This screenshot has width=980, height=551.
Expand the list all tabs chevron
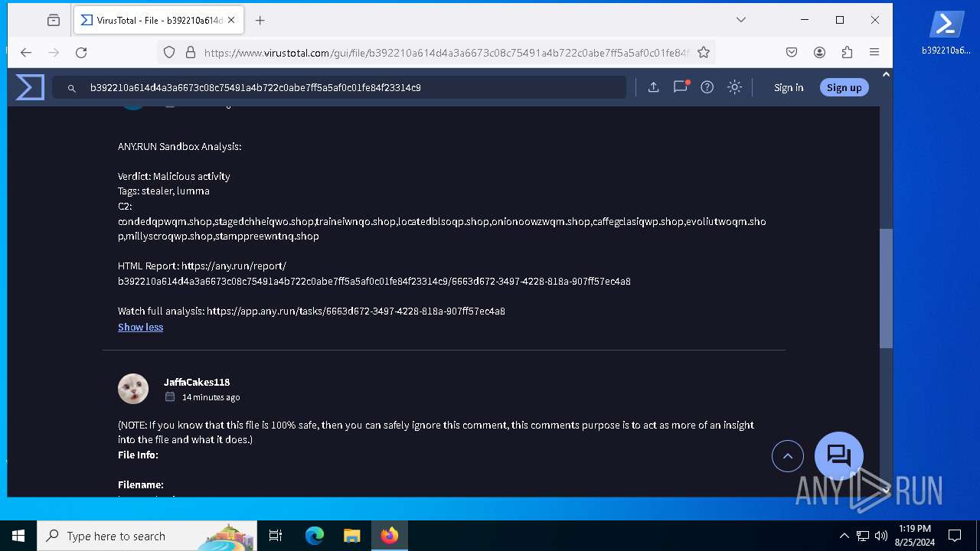pyautogui.click(x=740, y=20)
